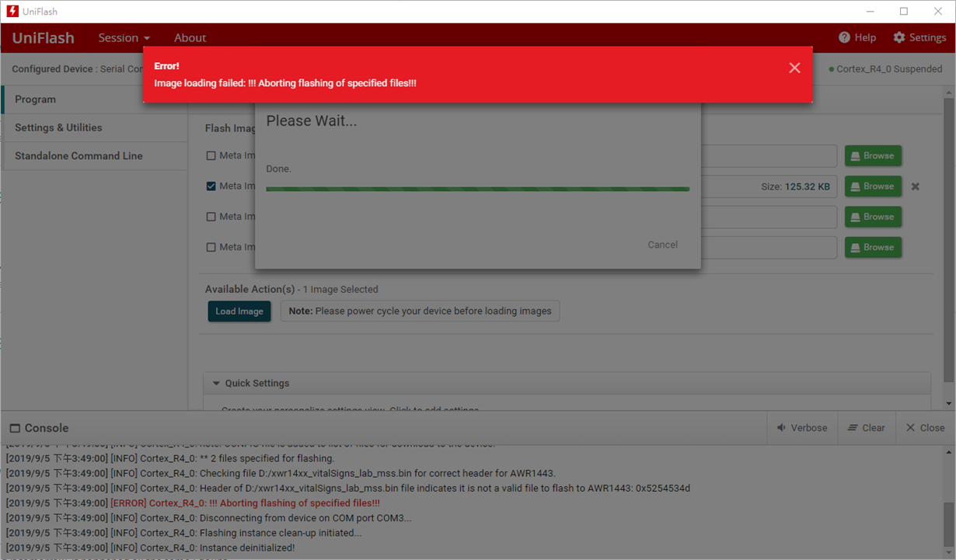Screen dimensions: 956x560
Task: Check the third Meta Image checkbox
Action: (211, 217)
